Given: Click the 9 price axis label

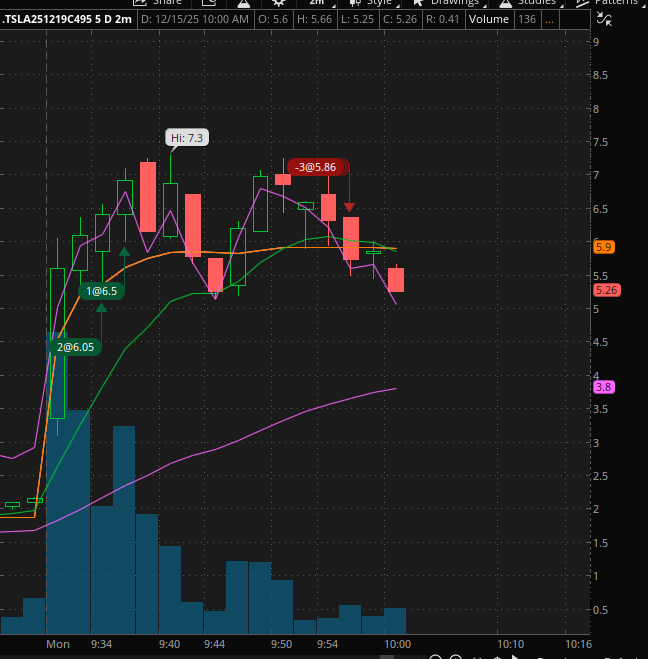Looking at the screenshot, I should [596, 42].
